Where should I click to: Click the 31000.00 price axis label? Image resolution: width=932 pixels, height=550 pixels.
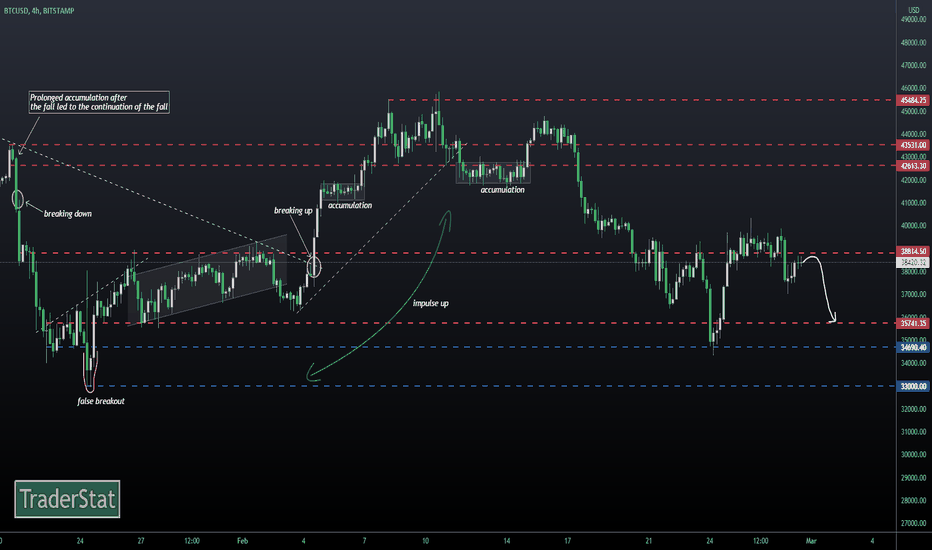tap(914, 432)
